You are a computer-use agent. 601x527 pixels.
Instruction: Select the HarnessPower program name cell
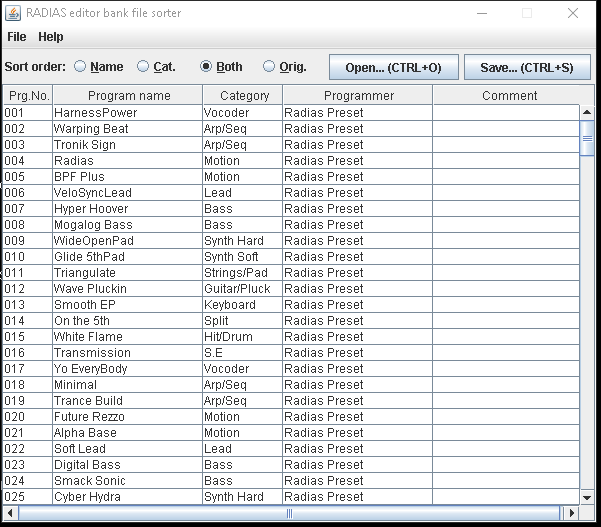pyautogui.click(x=127, y=113)
